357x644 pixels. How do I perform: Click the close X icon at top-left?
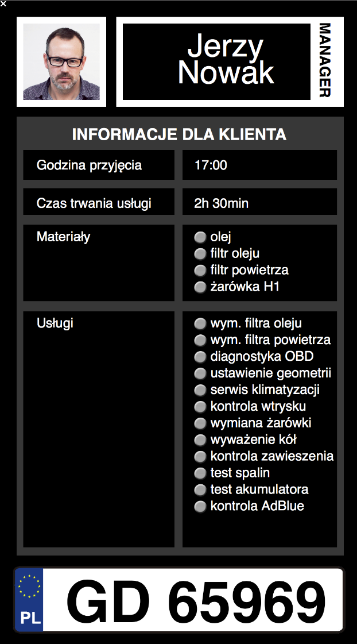(3, 3)
